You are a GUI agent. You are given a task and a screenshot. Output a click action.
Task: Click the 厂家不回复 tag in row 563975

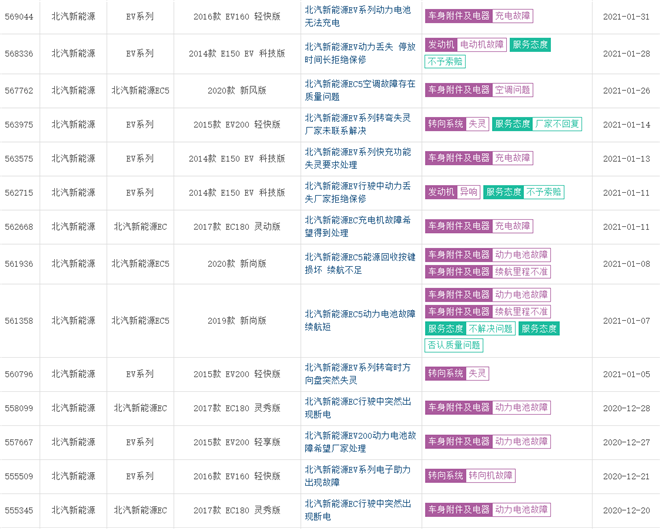557,124
